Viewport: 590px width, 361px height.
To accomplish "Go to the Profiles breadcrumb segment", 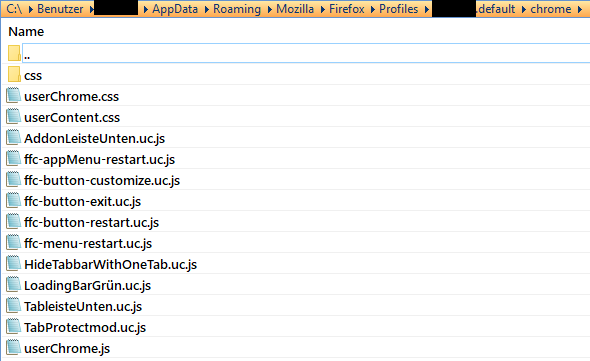I will pyautogui.click(x=398, y=9).
